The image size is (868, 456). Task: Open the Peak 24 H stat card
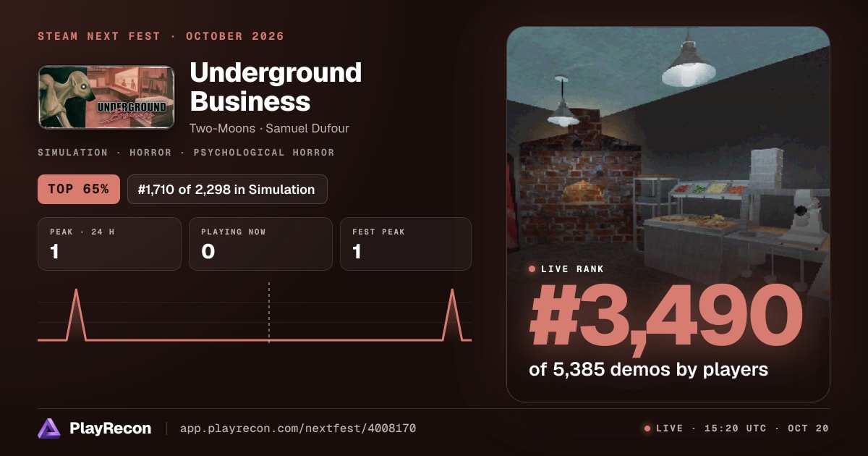pyautogui.click(x=109, y=244)
